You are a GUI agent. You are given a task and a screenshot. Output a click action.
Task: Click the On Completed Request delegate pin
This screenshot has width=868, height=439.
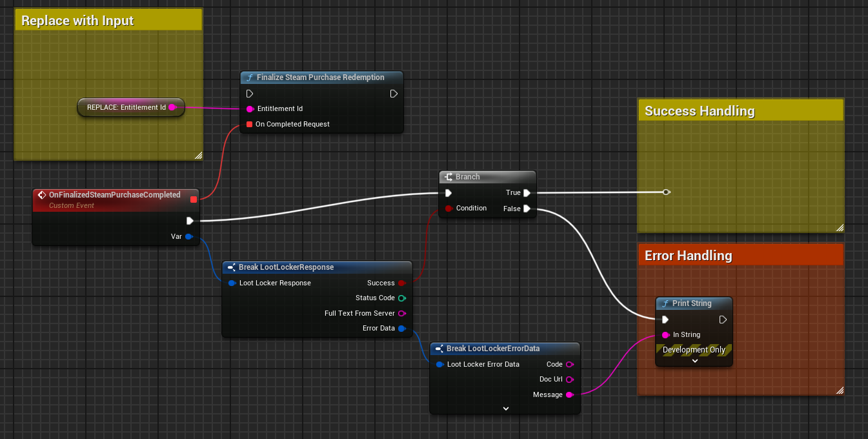click(x=250, y=124)
